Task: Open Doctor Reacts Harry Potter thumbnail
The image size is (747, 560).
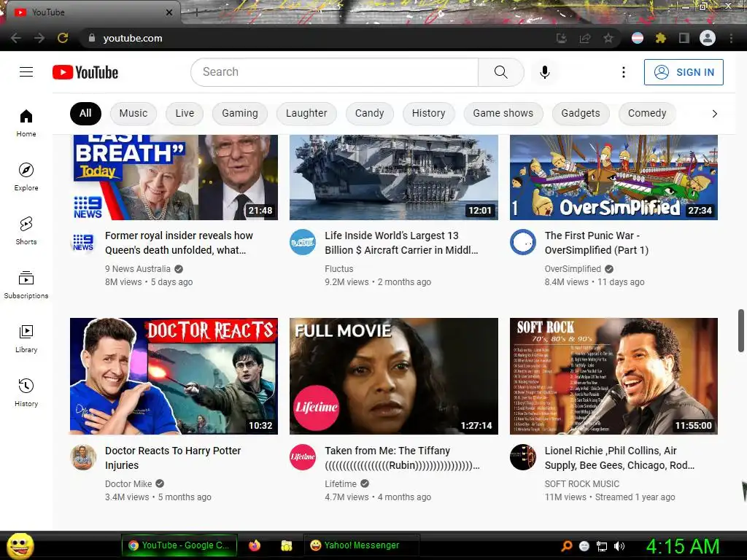Action: [174, 376]
